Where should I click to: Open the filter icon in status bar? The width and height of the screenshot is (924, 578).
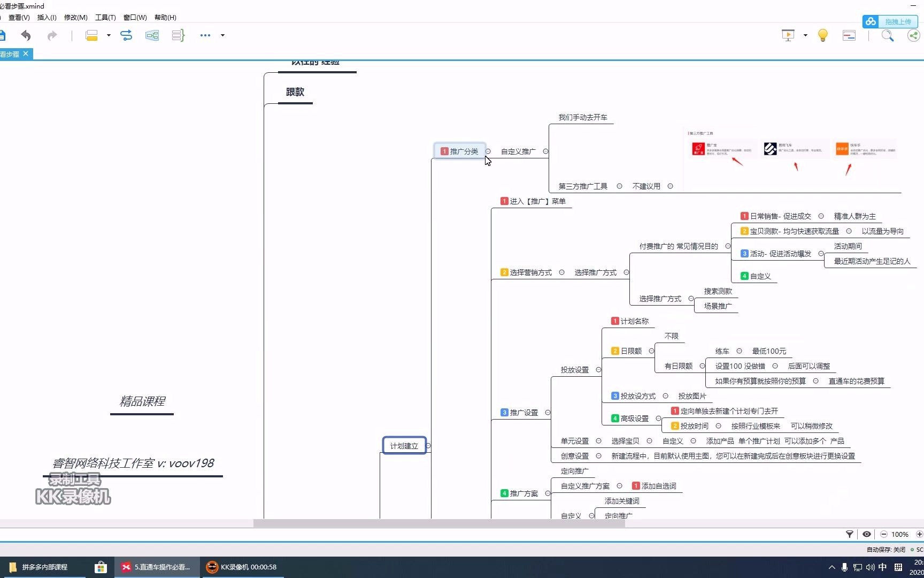click(849, 534)
